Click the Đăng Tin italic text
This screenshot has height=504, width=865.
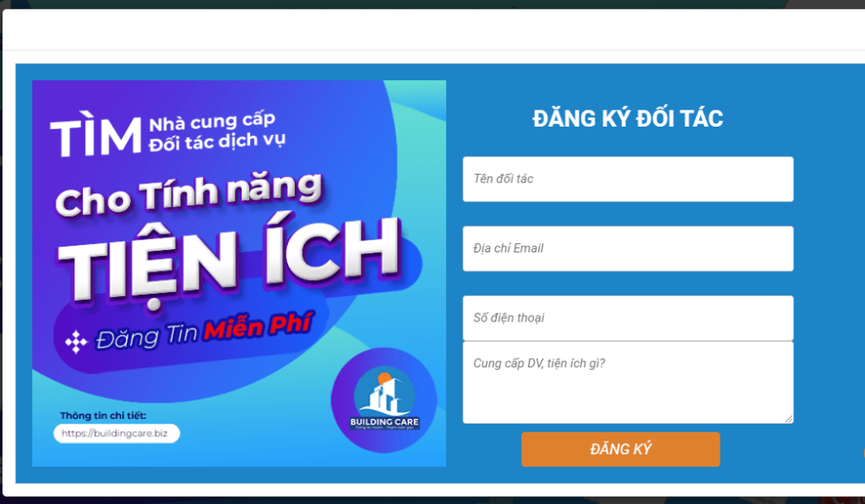tap(146, 336)
